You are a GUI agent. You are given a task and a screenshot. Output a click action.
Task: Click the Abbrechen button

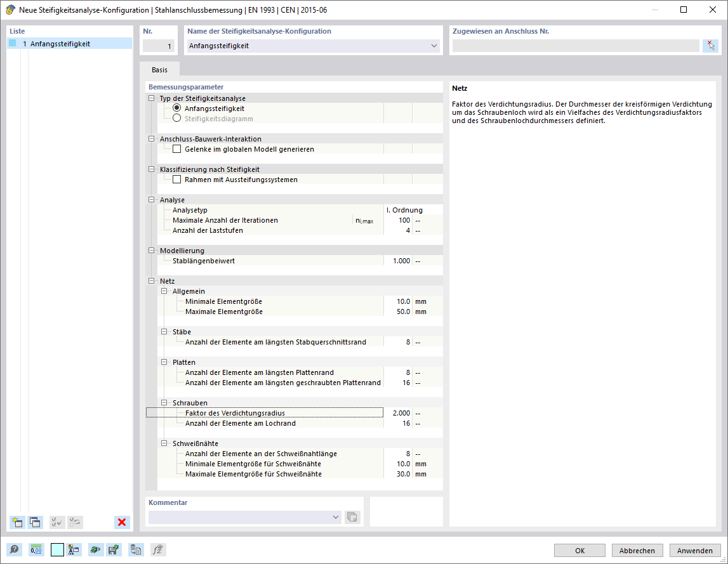[637, 551]
